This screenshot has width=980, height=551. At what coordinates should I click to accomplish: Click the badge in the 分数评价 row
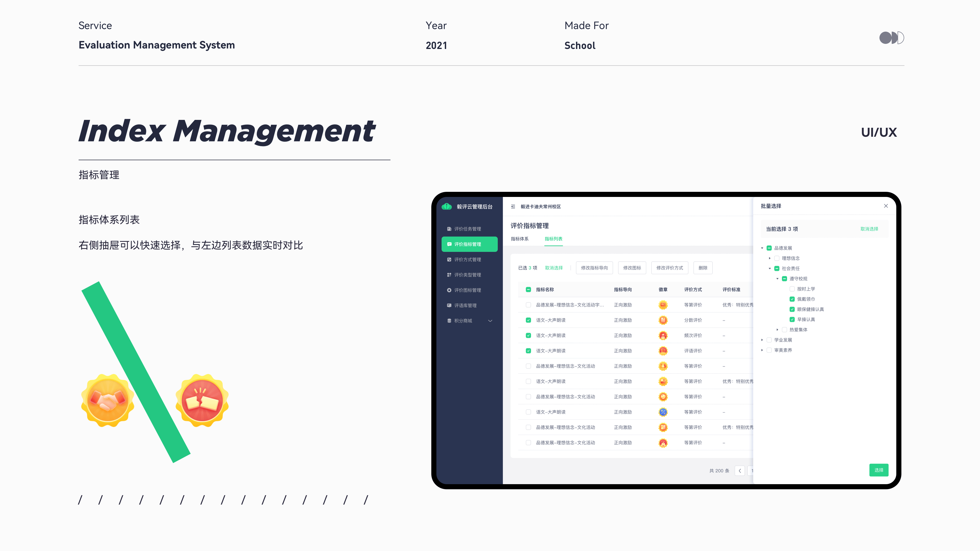coord(663,320)
